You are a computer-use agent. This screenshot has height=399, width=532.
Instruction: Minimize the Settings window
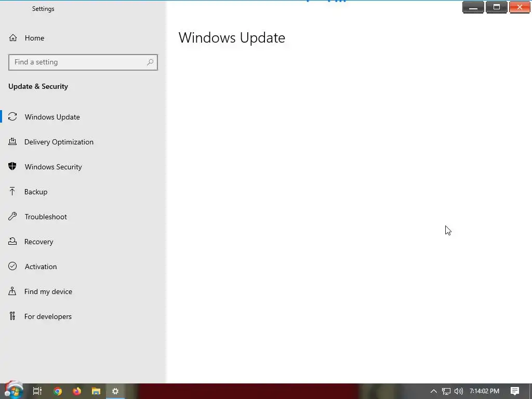[473, 7]
